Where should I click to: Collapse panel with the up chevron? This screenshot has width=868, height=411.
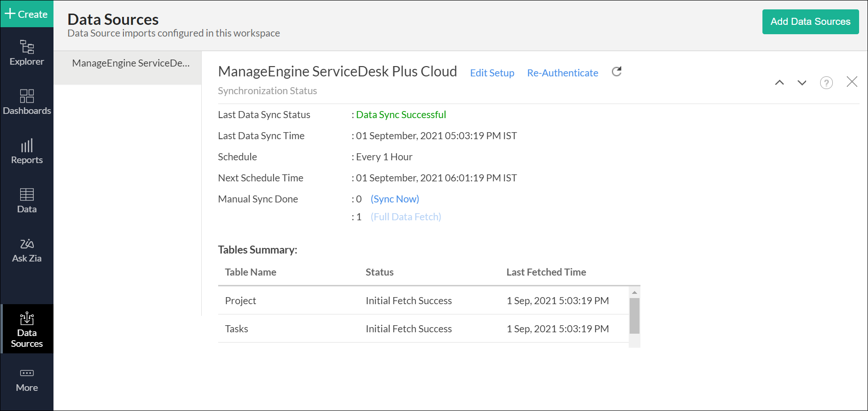(x=779, y=83)
